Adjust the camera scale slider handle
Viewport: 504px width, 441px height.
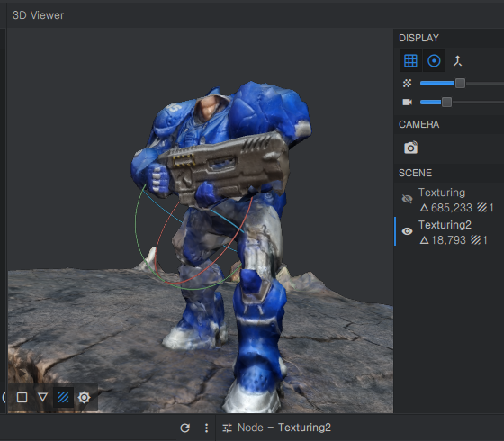click(446, 103)
